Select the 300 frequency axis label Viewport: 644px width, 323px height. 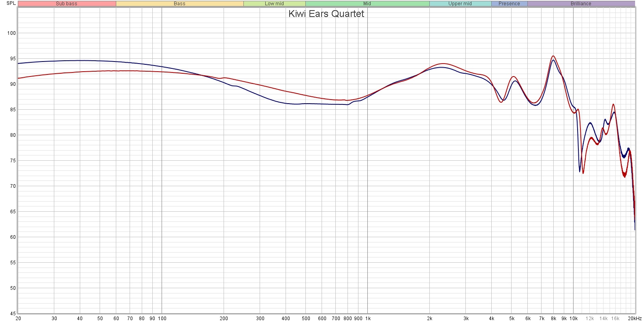[260, 319]
